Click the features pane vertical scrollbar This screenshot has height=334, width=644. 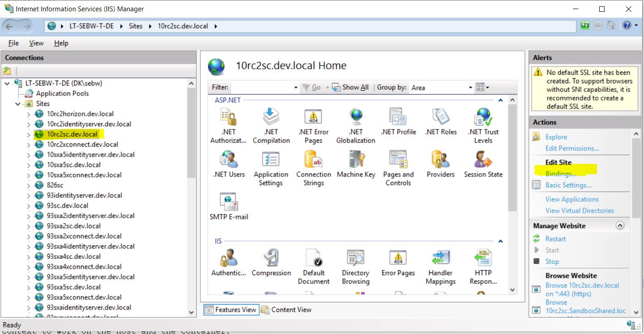click(x=512, y=195)
